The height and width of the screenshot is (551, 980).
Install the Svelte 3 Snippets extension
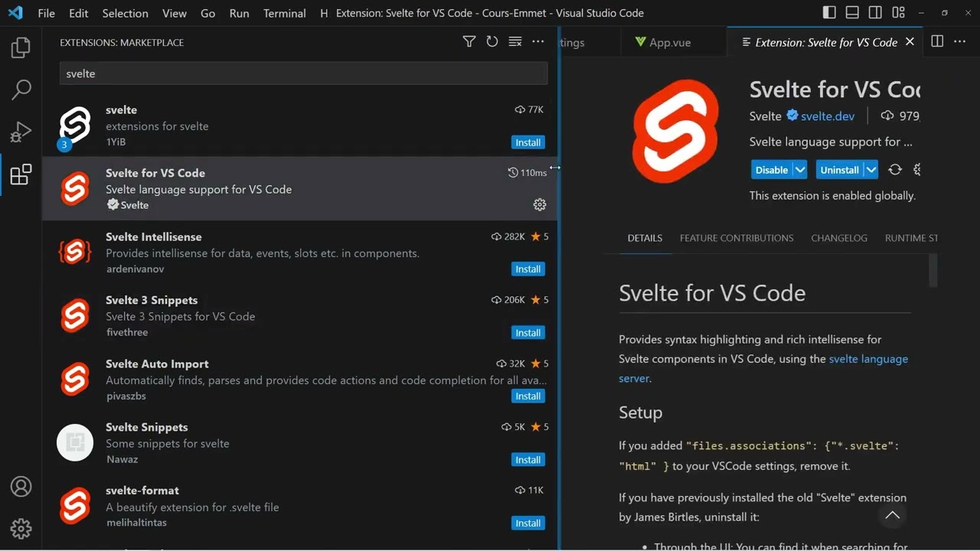pyautogui.click(x=528, y=333)
